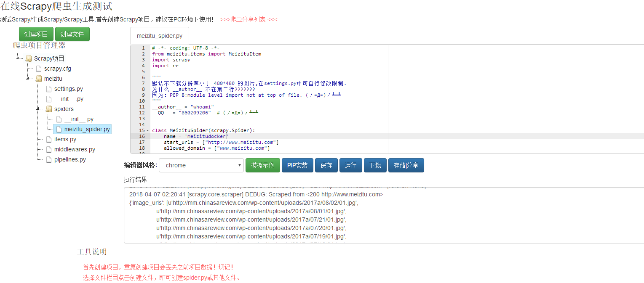Click the allowed_domain code line 18
644x283 pixels.
coord(216,148)
